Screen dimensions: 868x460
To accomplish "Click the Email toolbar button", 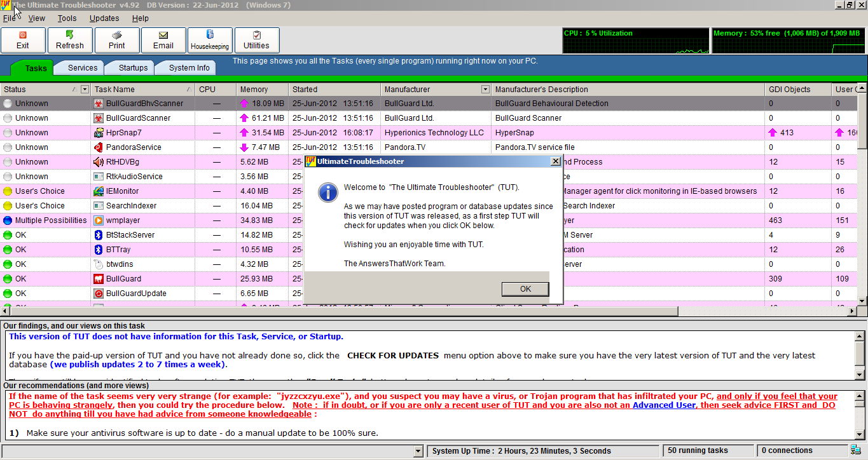I will click(x=163, y=40).
